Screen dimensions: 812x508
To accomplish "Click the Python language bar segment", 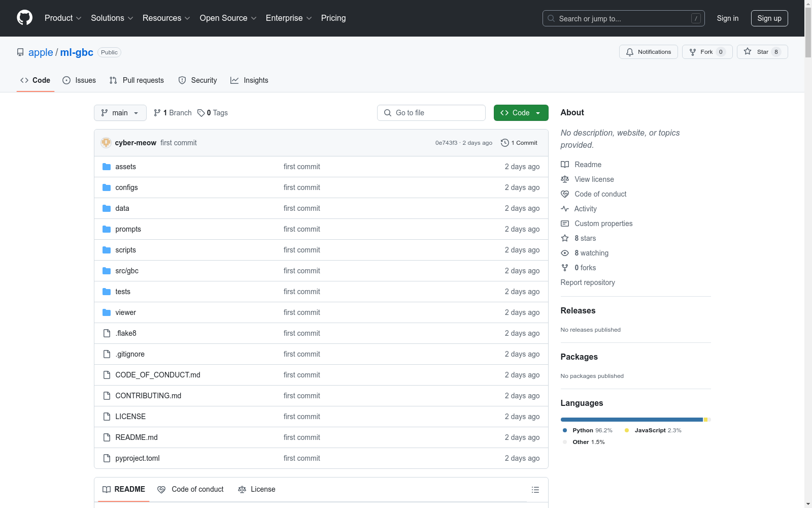I will pyautogui.click(x=632, y=420).
